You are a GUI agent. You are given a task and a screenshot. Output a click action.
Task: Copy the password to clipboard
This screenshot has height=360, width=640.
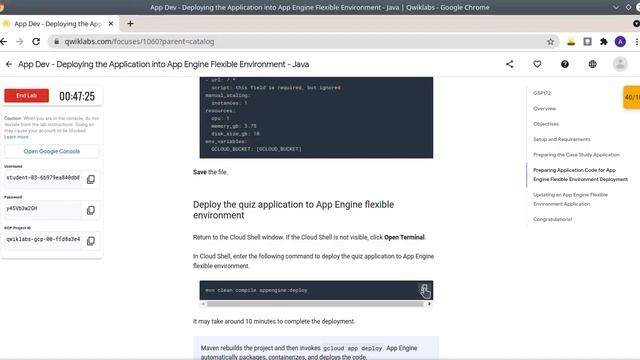click(91, 210)
